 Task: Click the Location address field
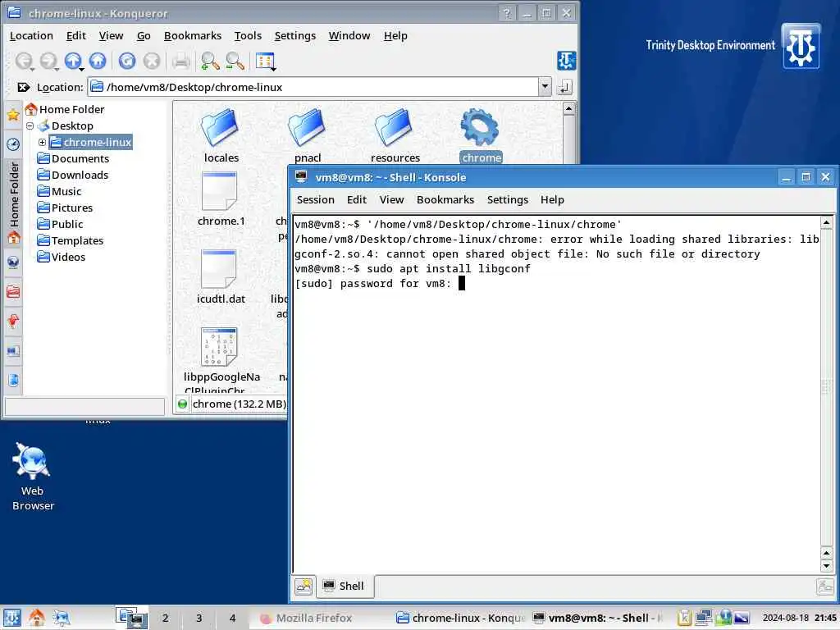pos(313,87)
